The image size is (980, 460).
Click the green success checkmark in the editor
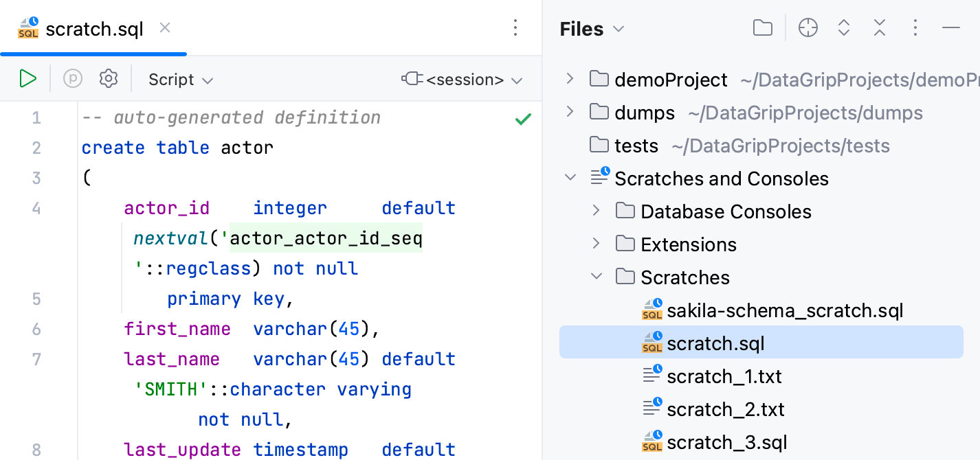pos(523,118)
